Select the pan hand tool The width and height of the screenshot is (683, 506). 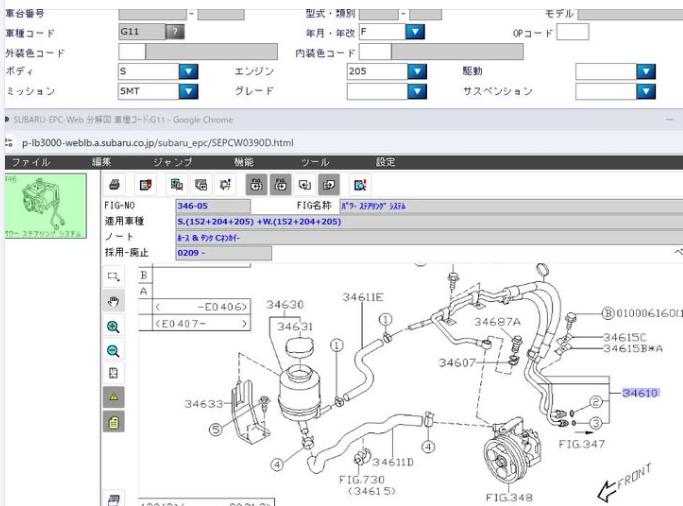(x=113, y=301)
